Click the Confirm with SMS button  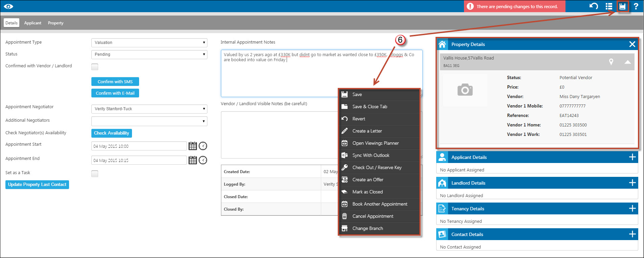click(x=115, y=81)
